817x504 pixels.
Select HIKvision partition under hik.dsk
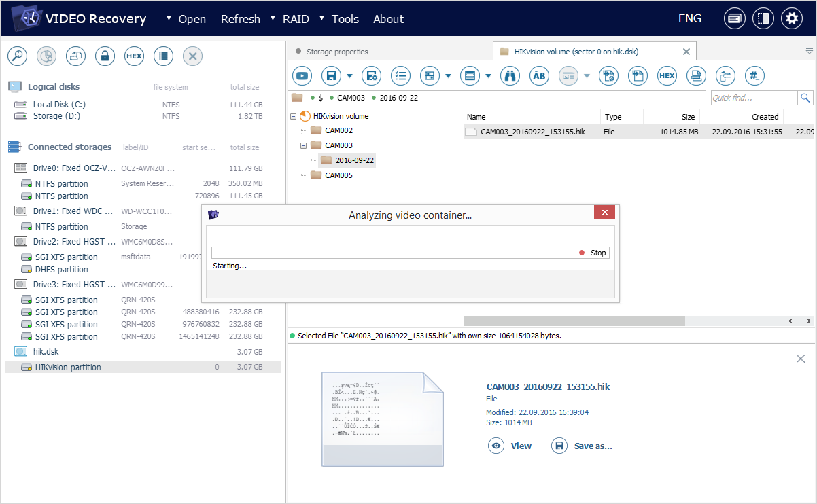tap(143, 367)
